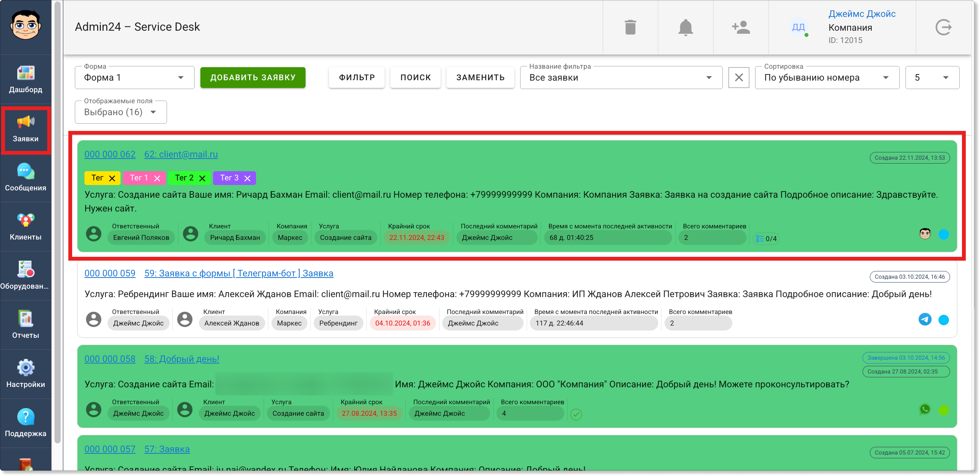This screenshot has width=980, height=476.
Task: Open request link 000 000 059
Action: click(110, 273)
